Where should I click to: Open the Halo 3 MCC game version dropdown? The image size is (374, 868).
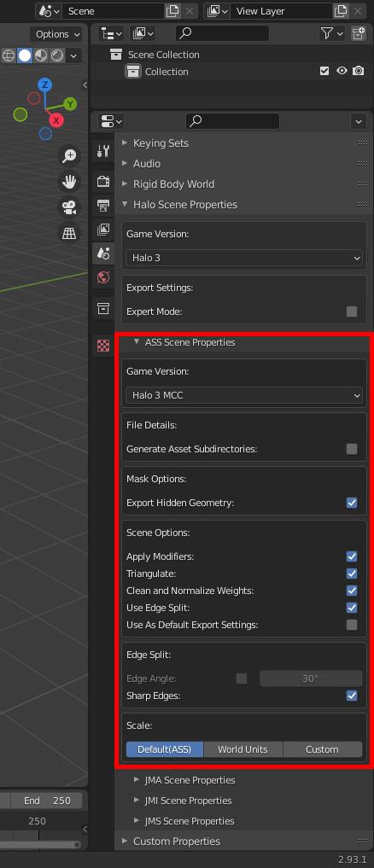point(244,396)
